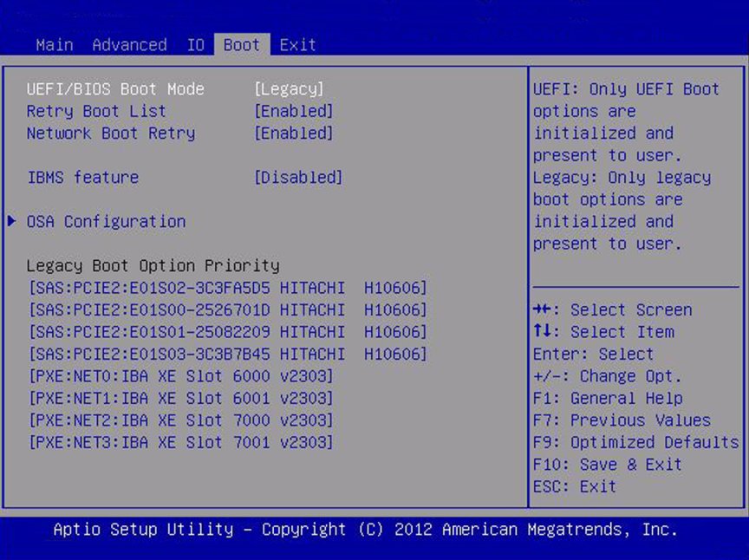
Task: Select UEFI/BIOS Boot Mode setting label
Action: [115, 89]
